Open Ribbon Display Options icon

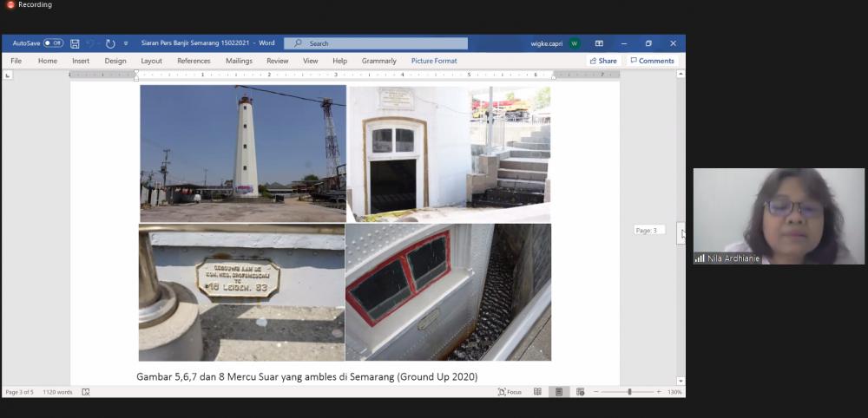coord(599,43)
